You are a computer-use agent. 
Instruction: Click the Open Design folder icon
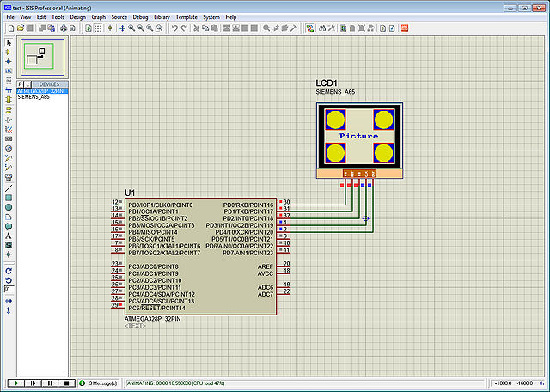(x=21, y=28)
